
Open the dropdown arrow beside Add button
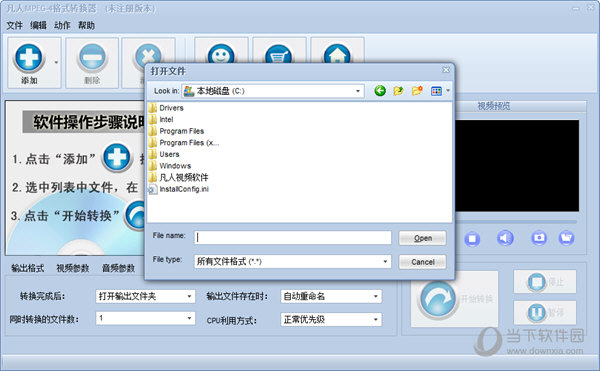[x=56, y=62]
